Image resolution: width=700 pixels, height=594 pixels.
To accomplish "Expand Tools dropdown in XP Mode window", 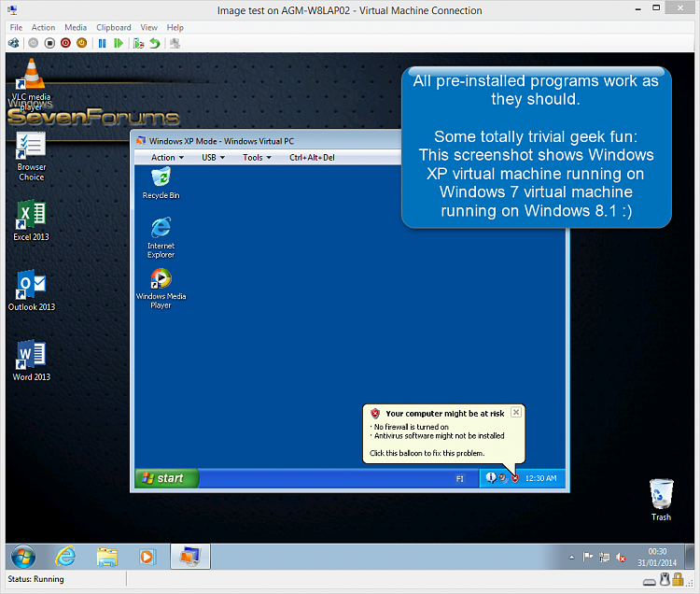I will [257, 157].
